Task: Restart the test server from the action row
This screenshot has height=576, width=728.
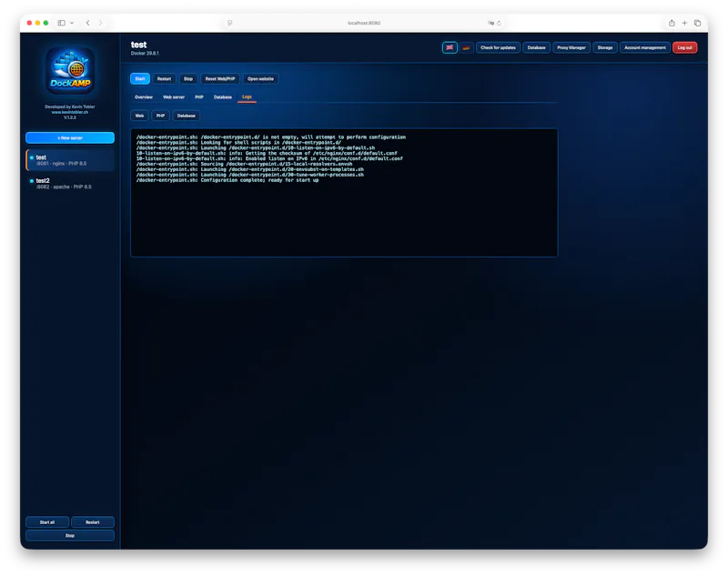Action: [164, 79]
